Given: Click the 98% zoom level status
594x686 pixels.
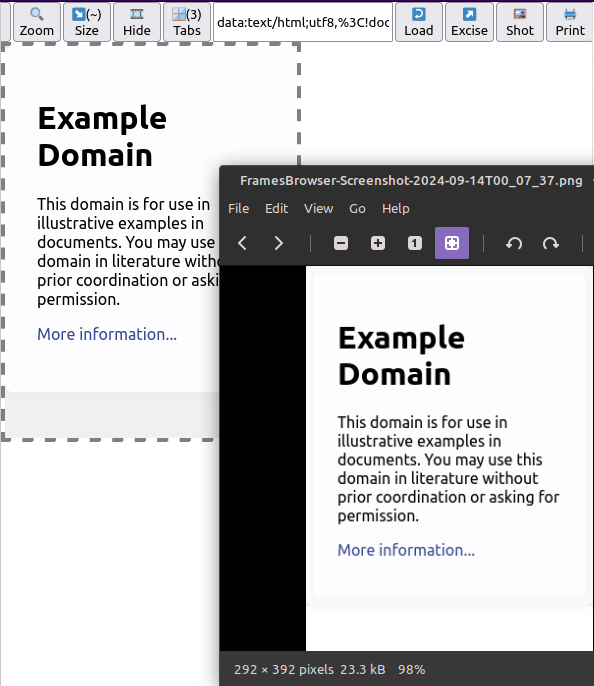Looking at the screenshot, I should coord(411,669).
